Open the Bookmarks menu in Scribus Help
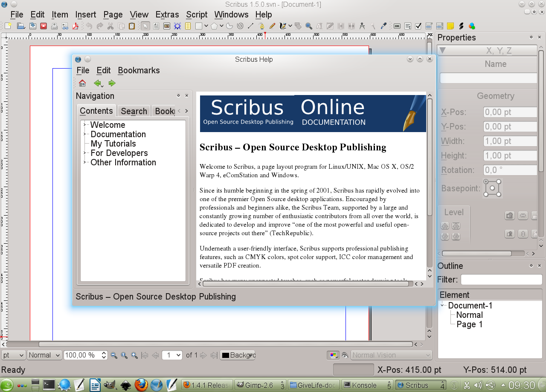This screenshot has width=546, height=392. point(139,70)
